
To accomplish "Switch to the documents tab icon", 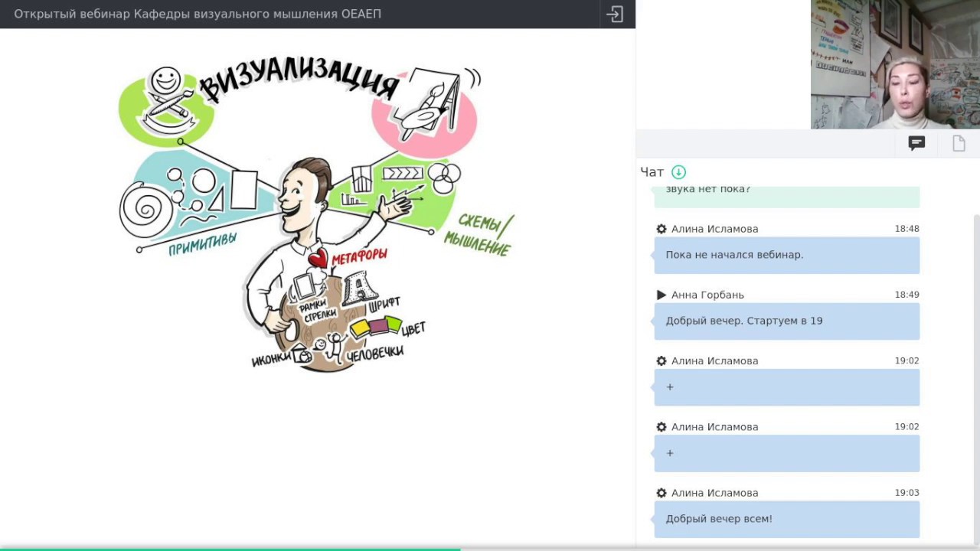I will coord(959,143).
